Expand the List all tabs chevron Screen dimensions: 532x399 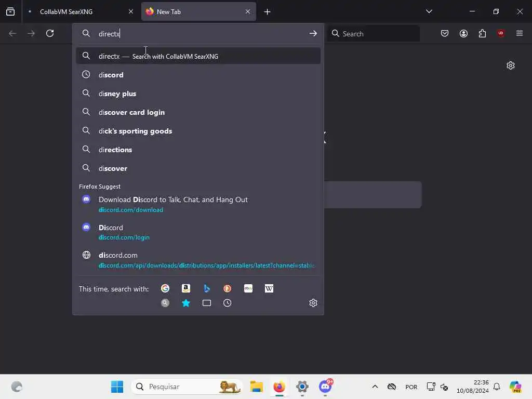[x=429, y=11]
